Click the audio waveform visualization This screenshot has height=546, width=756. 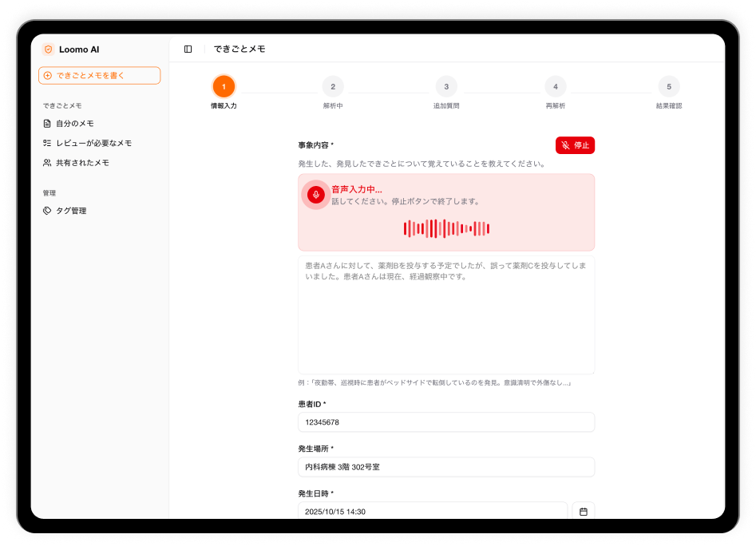(x=446, y=229)
